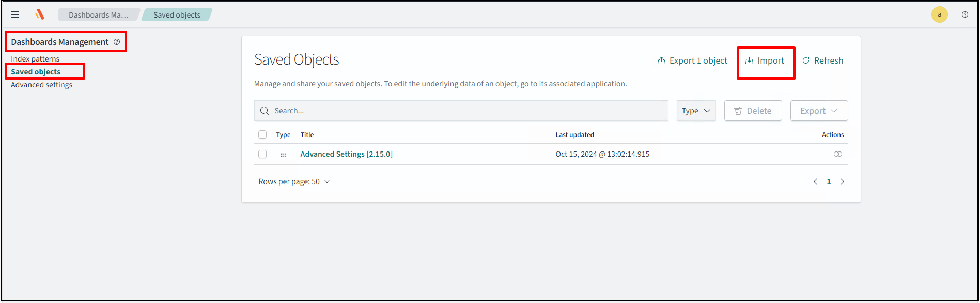Open Advanced settings in the sidebar

pyautogui.click(x=41, y=85)
